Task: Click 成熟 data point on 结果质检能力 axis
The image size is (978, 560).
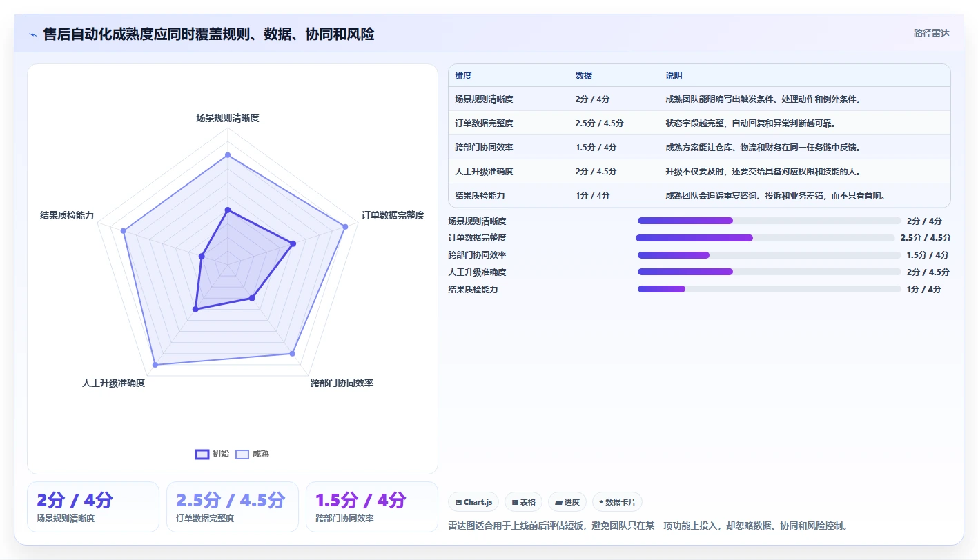Action: (x=124, y=230)
